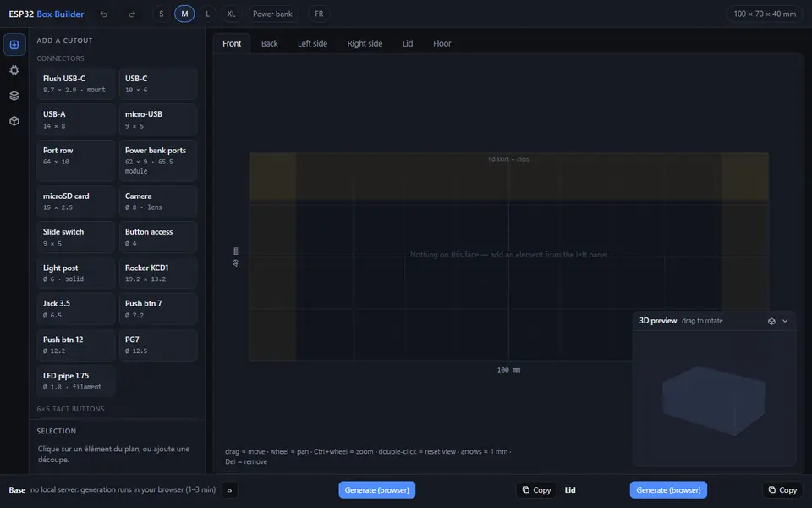The image size is (812, 508).
Task: Add a USB-A cutout
Action: pos(75,119)
